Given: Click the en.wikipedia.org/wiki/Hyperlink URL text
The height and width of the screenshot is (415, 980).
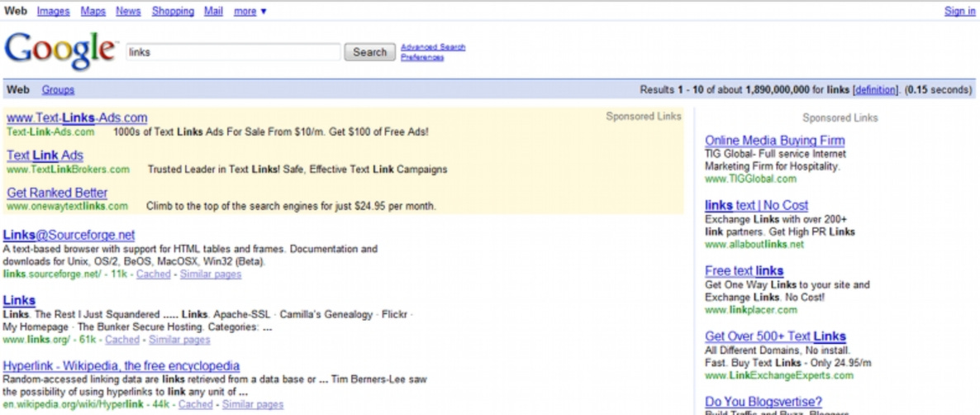Looking at the screenshot, I should point(73,404).
